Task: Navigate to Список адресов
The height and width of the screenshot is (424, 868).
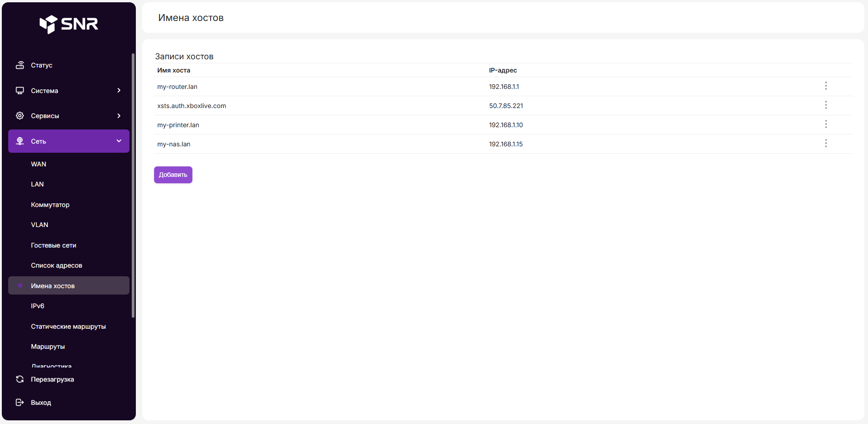Action: (x=57, y=265)
